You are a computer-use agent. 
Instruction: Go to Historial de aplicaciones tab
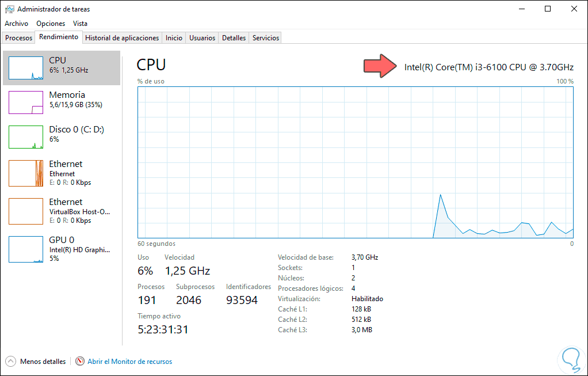coord(122,38)
